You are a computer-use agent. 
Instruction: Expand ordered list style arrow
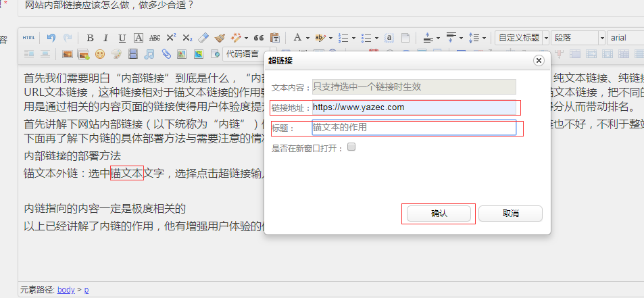353,38
